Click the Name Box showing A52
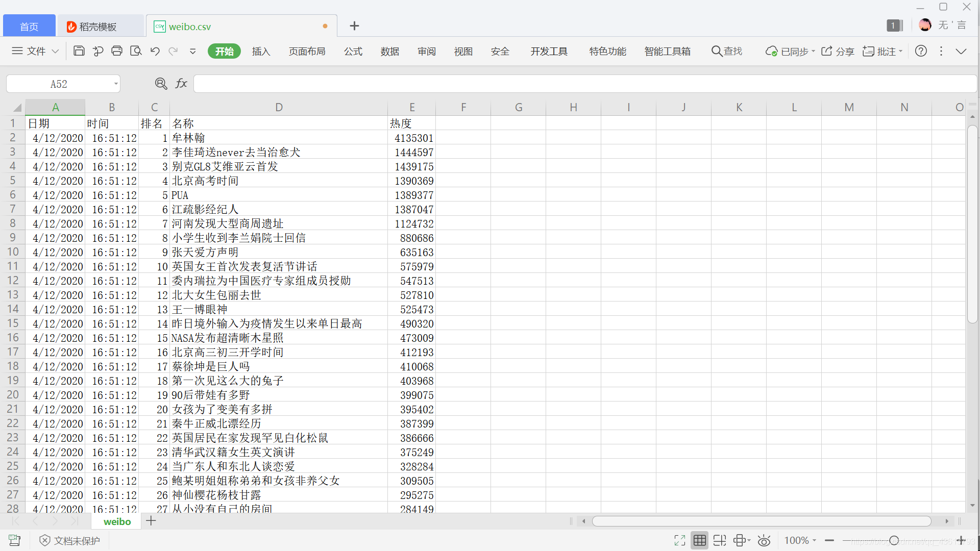Viewport: 980px width, 551px height. click(59, 84)
